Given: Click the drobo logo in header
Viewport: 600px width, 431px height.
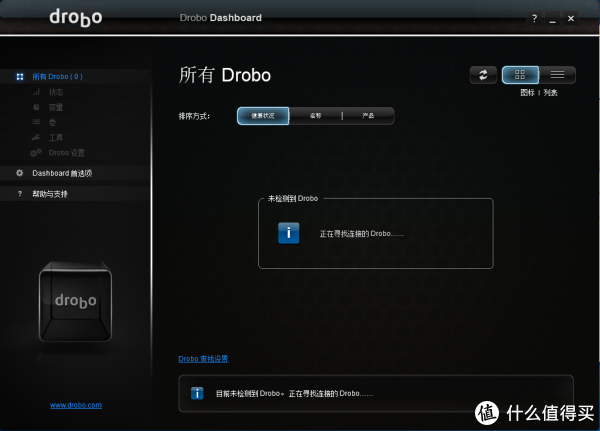Looking at the screenshot, I should click(76, 18).
